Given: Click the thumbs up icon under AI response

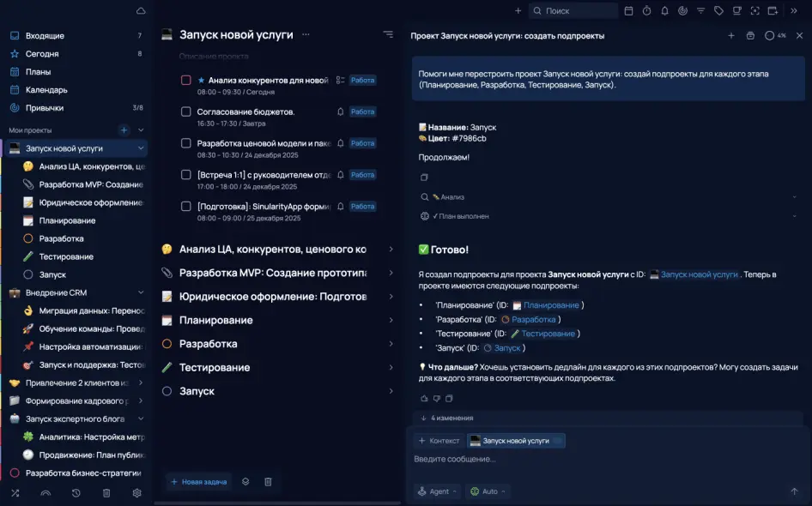Looking at the screenshot, I should coord(423,398).
